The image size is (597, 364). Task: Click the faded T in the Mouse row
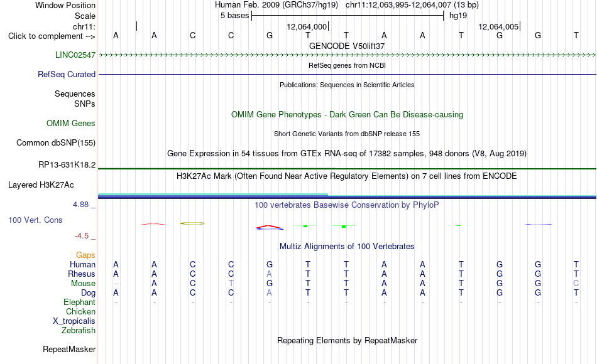coord(231,284)
